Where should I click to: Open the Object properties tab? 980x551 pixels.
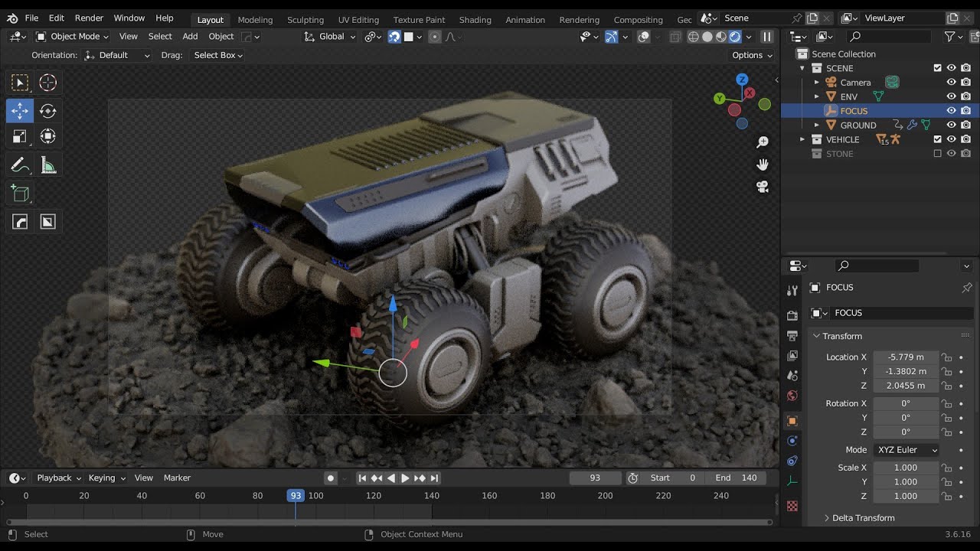click(x=792, y=421)
